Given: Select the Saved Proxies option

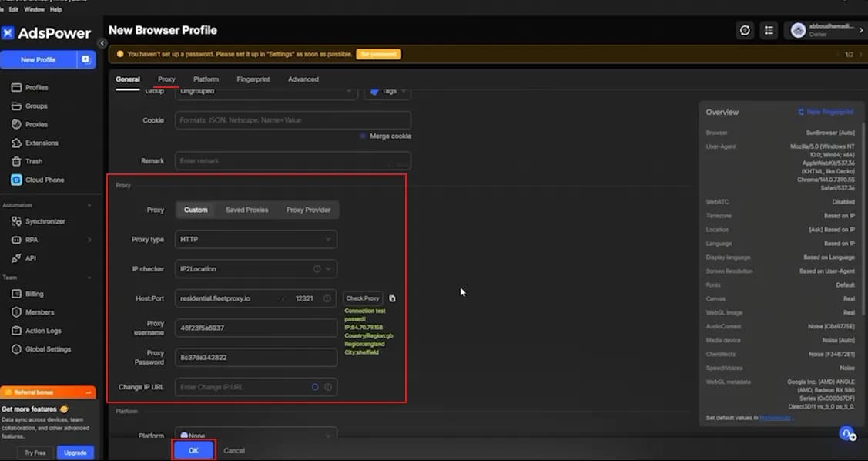Looking at the screenshot, I should click(247, 210).
